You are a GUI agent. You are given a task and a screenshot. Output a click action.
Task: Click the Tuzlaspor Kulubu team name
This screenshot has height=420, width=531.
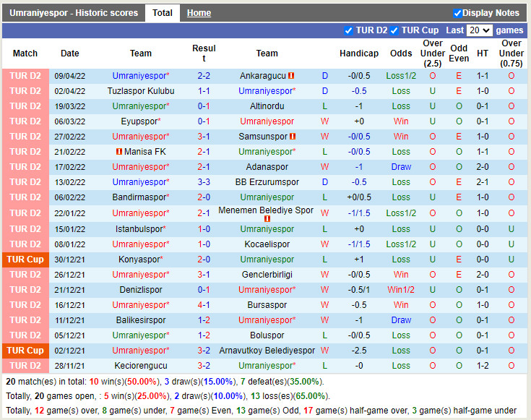141,91
